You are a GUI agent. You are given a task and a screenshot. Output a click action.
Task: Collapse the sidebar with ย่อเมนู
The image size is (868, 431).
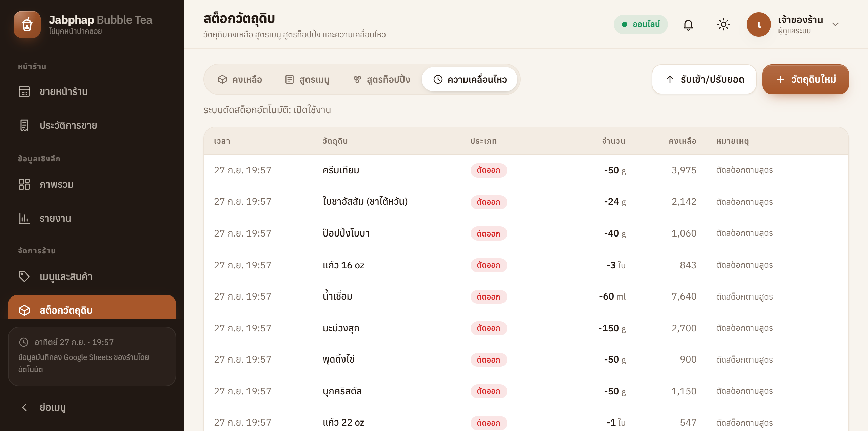pyautogui.click(x=92, y=407)
